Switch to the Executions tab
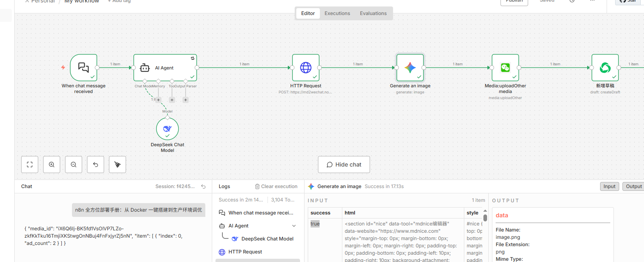 pos(337,13)
